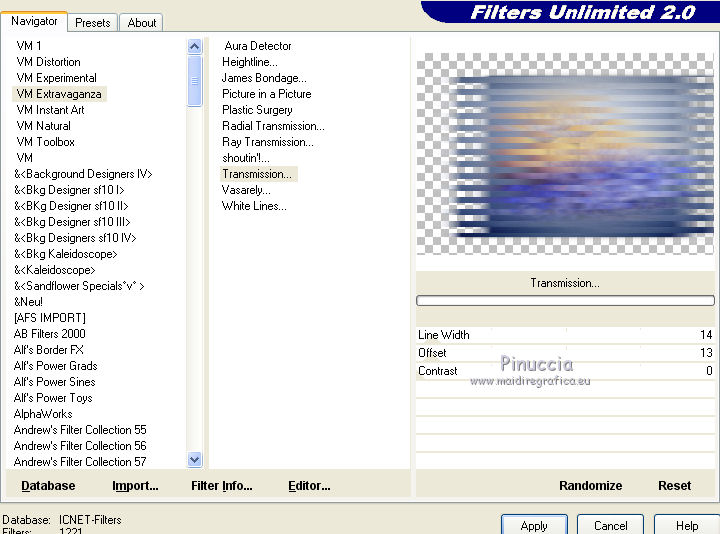
Task: Open the Presets tab
Action: [93, 22]
